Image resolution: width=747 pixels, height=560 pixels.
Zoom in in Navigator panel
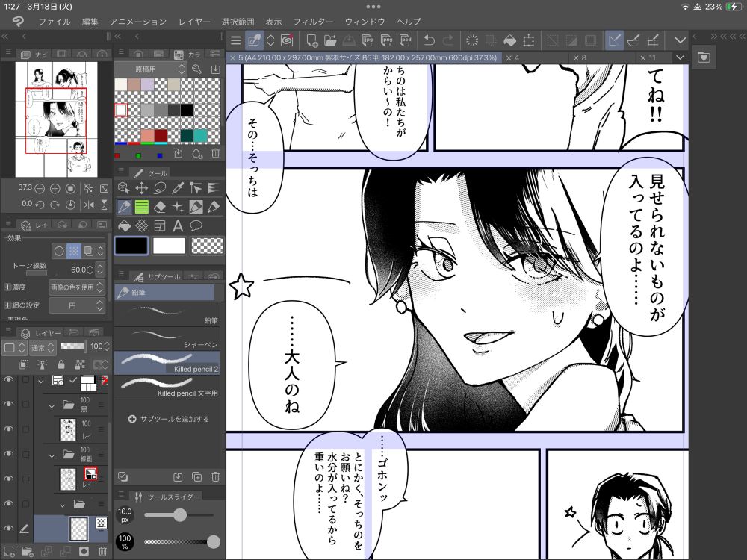click(x=55, y=189)
